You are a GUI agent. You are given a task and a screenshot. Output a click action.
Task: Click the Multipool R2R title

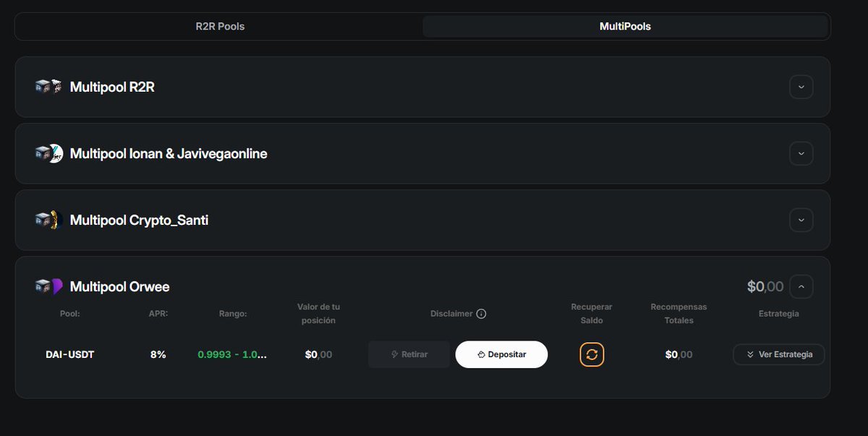pyautogui.click(x=112, y=87)
